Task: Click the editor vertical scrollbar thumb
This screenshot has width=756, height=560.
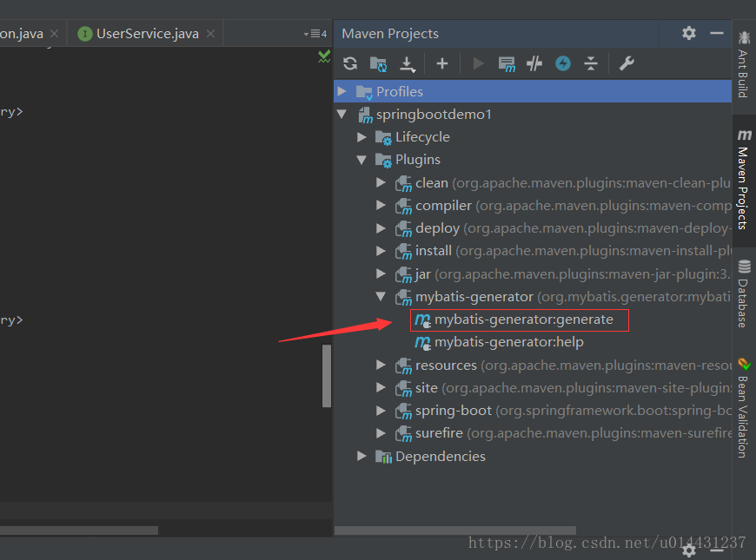Action: click(327, 376)
